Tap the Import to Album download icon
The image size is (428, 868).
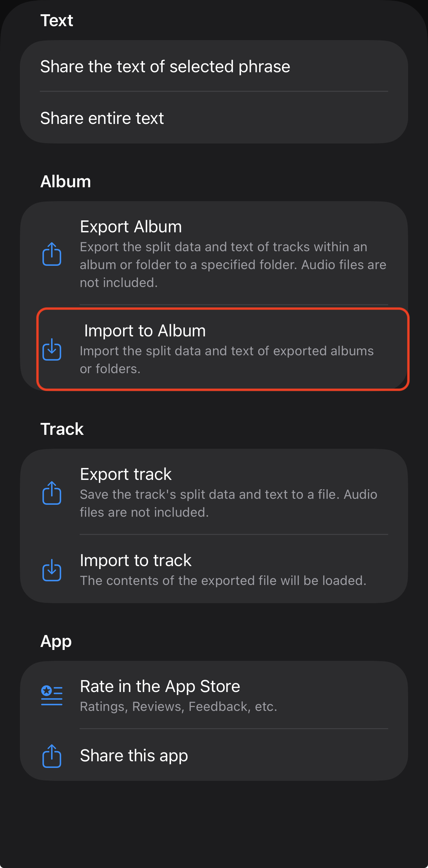(52, 349)
